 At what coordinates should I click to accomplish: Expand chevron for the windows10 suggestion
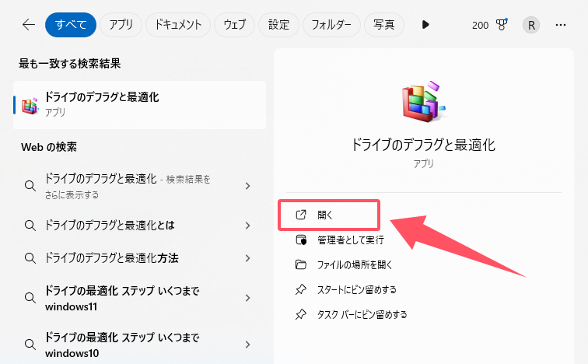[247, 344]
